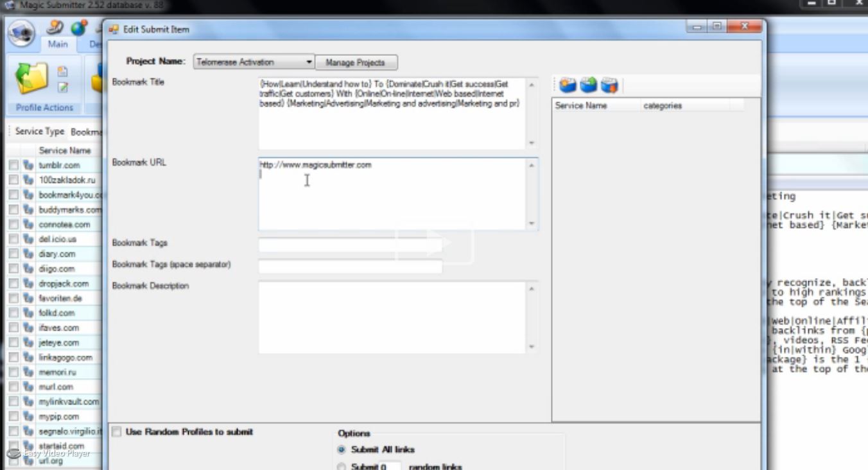
Task: Select segnalo.virgilio.it in the service list
Action: [x=69, y=431]
